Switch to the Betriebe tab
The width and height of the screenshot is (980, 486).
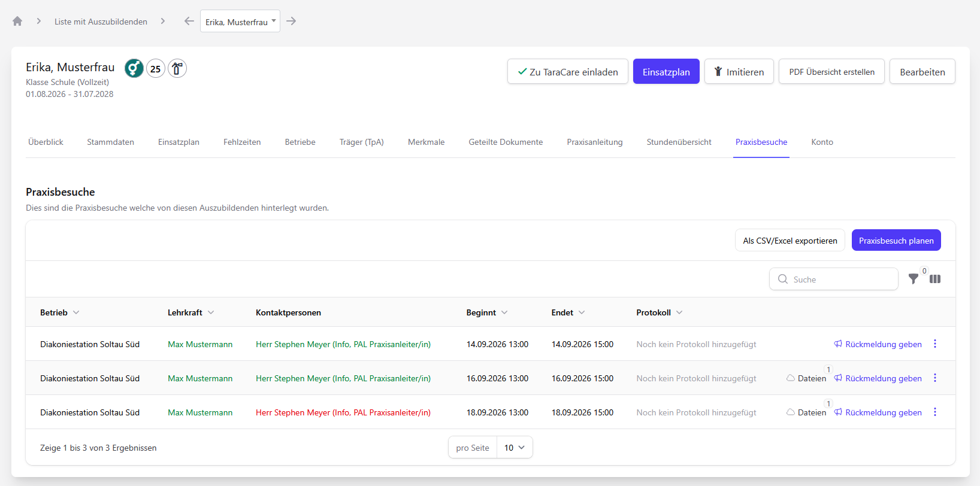point(300,142)
